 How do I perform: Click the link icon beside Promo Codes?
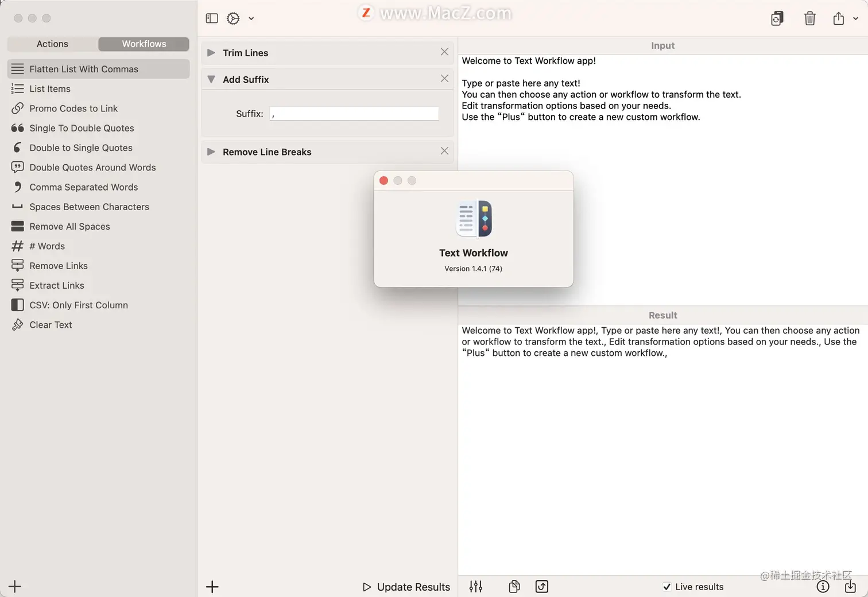coord(18,108)
